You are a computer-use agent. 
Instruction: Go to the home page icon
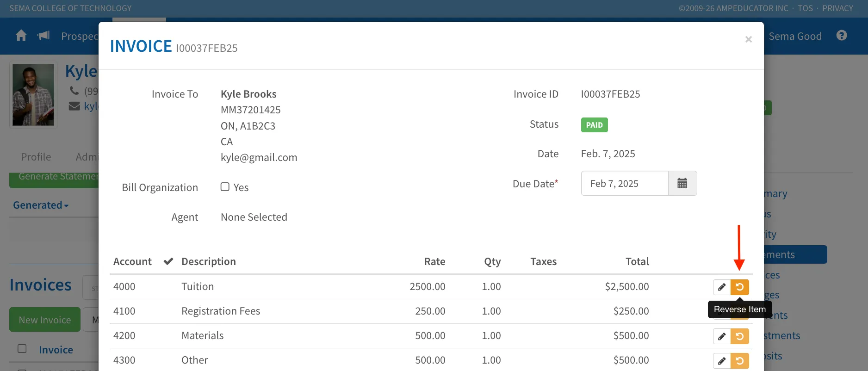coord(21,36)
